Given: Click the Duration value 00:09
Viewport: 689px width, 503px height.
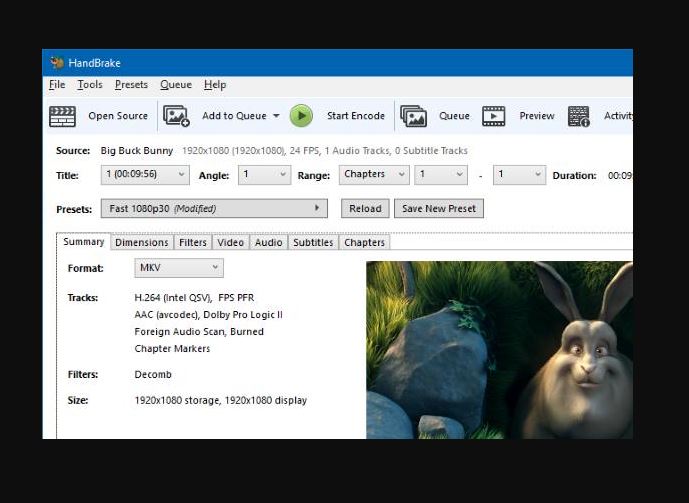Looking at the screenshot, I should coord(620,176).
